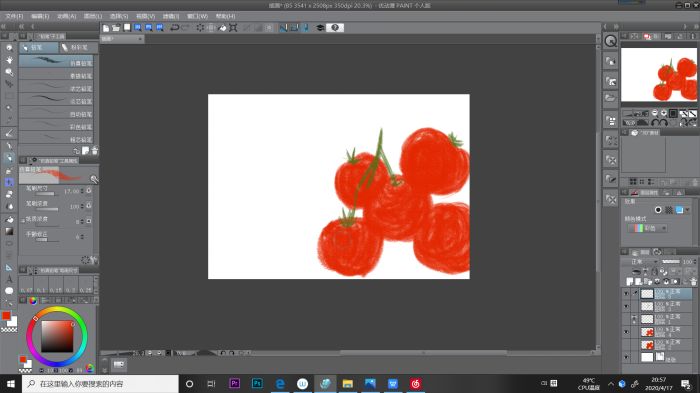Click the Navigator zoom in icon
Viewport: 700px width, 393px height.
[x=663, y=113]
